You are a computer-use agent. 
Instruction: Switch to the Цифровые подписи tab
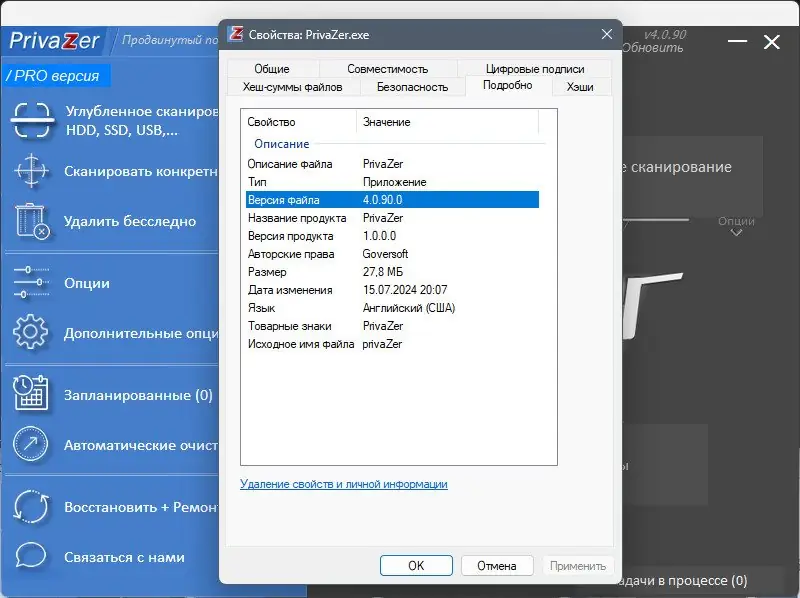(x=535, y=69)
